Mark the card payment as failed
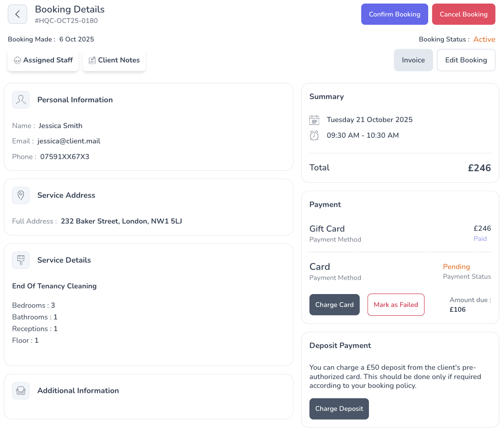 pyautogui.click(x=396, y=305)
